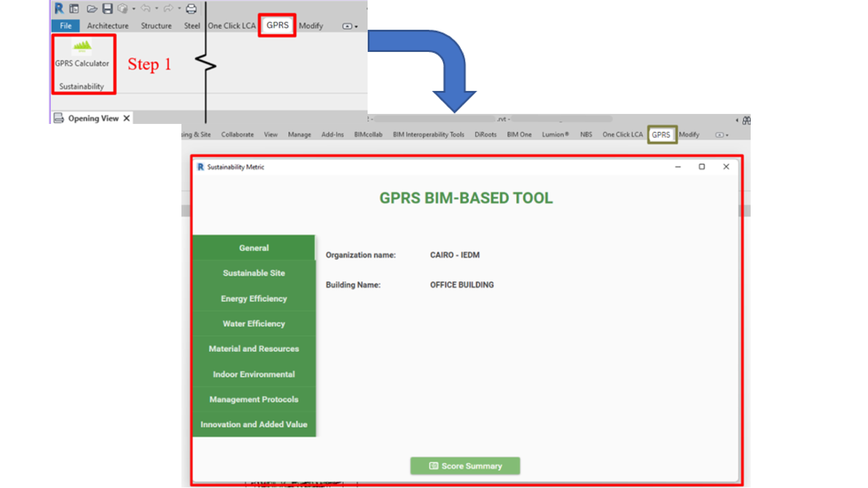Click the Revit application logo icon
868x488 pixels.
point(59,8)
